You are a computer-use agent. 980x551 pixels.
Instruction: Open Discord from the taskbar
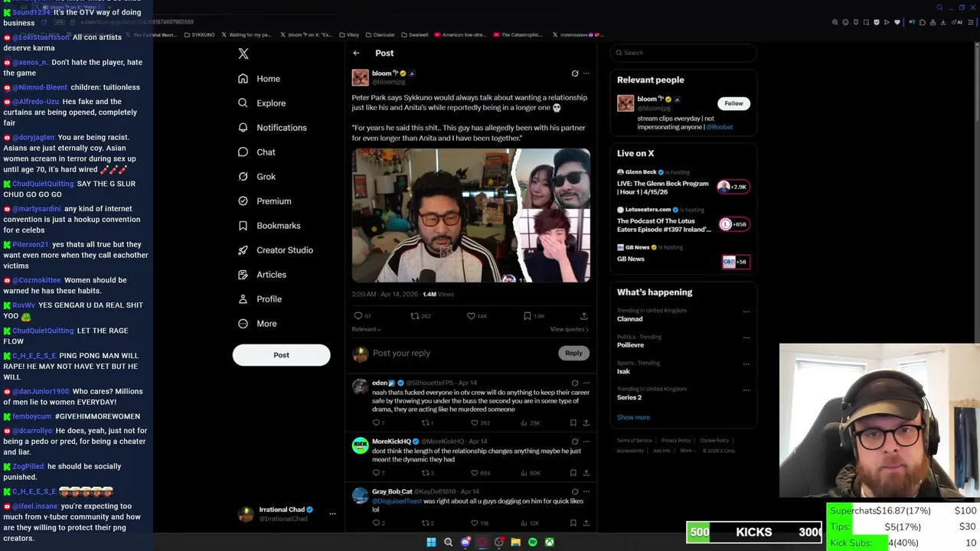coord(465,543)
